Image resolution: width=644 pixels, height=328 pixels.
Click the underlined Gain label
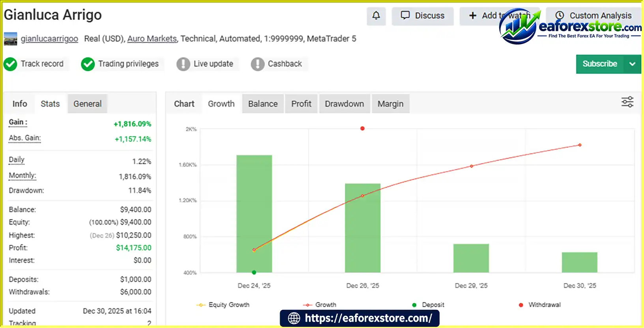click(x=18, y=122)
